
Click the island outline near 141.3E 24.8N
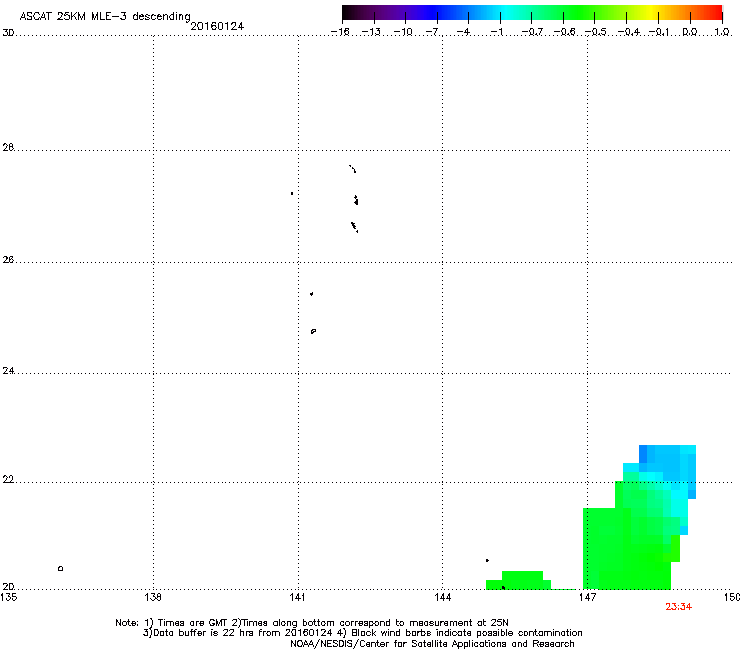[313, 331]
